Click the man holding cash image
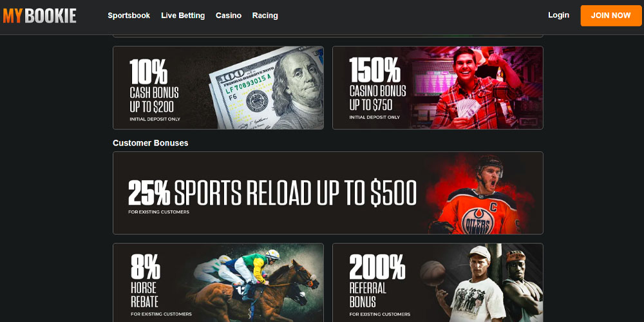 (x=477, y=88)
